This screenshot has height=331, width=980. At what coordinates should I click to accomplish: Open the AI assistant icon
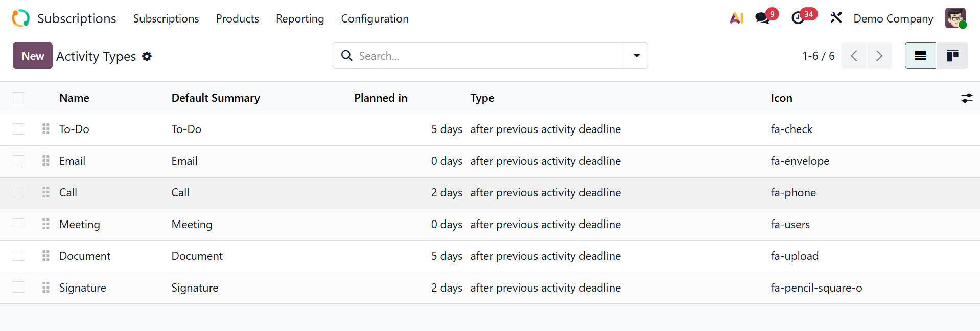[x=736, y=18]
